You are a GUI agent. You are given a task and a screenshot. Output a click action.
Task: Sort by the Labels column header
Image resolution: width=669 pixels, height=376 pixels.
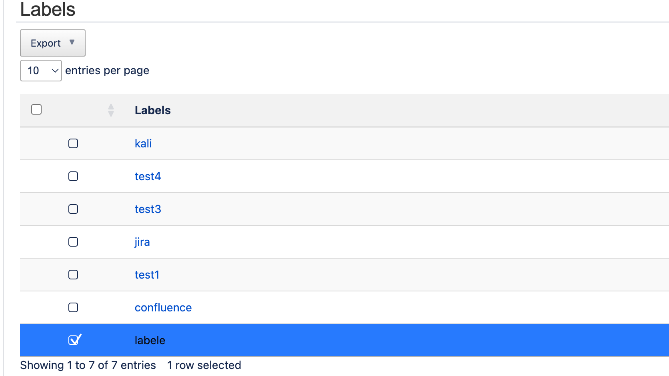click(x=152, y=110)
